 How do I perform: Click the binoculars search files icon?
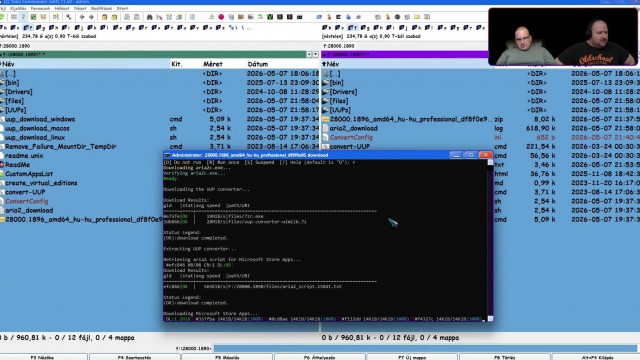click(149, 17)
